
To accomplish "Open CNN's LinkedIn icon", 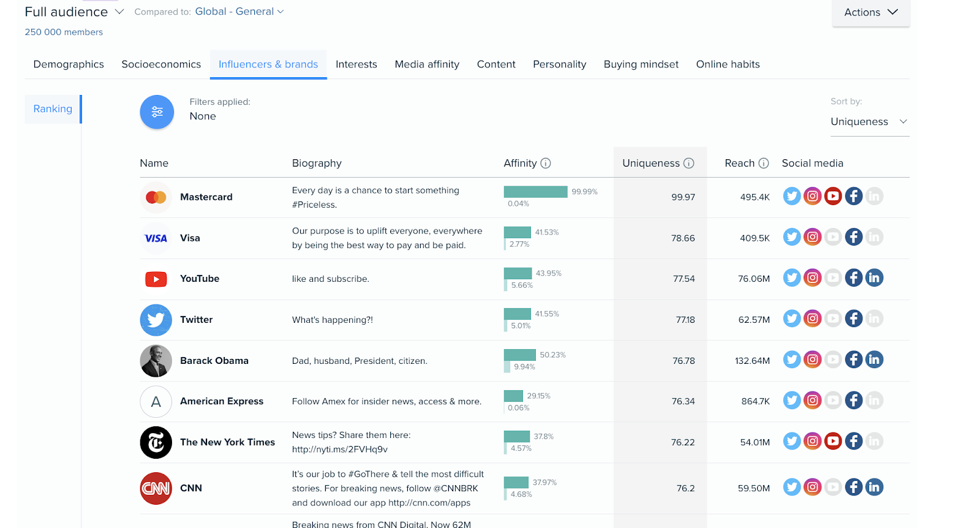I will click(x=874, y=488).
